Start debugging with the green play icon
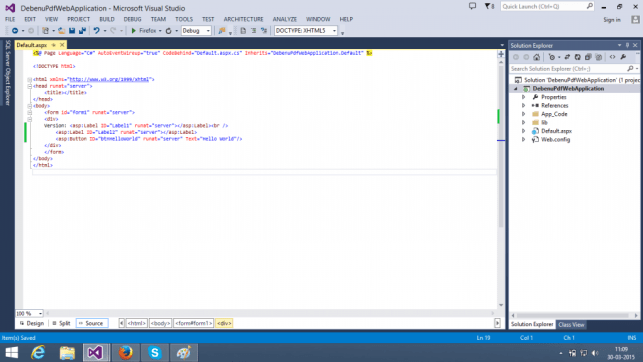 [x=133, y=31]
